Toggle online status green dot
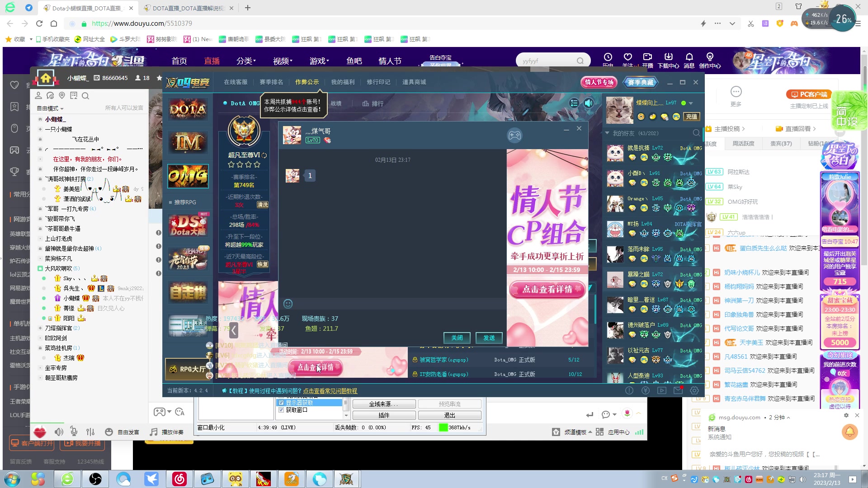This screenshot has width=868, height=488. coord(684,103)
